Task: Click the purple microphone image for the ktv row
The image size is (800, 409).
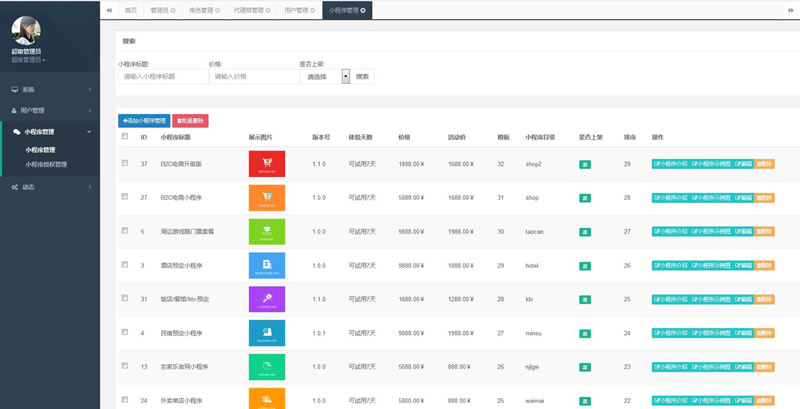Action: (267, 299)
